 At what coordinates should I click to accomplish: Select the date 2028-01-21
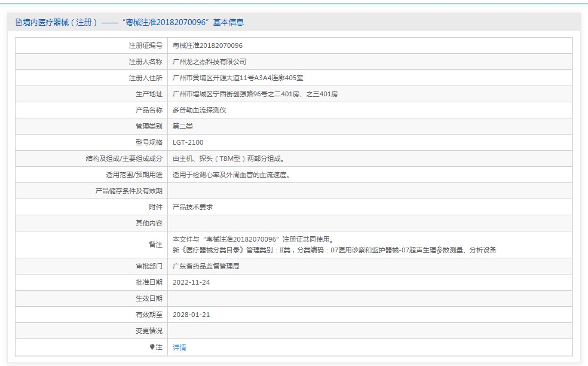tap(191, 315)
